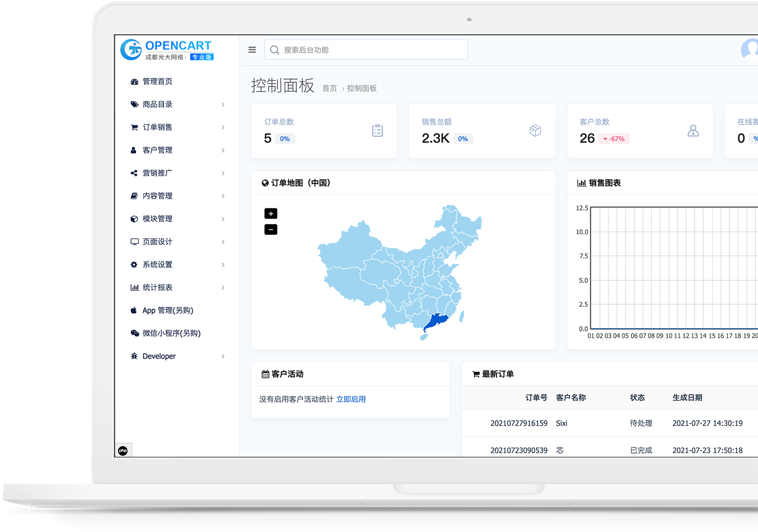The width and height of the screenshot is (758, 532).
Task: Click the OpenCart logo
Action: pos(167,50)
